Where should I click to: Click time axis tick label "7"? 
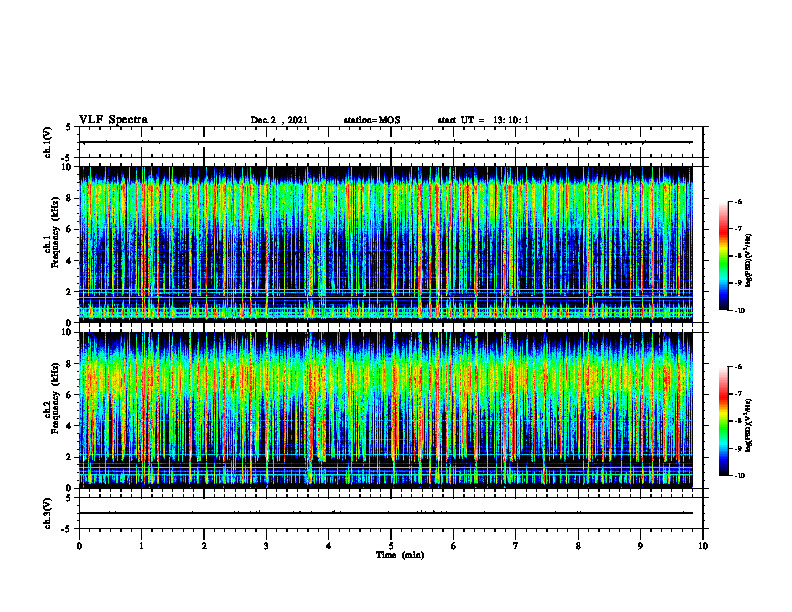tap(516, 546)
